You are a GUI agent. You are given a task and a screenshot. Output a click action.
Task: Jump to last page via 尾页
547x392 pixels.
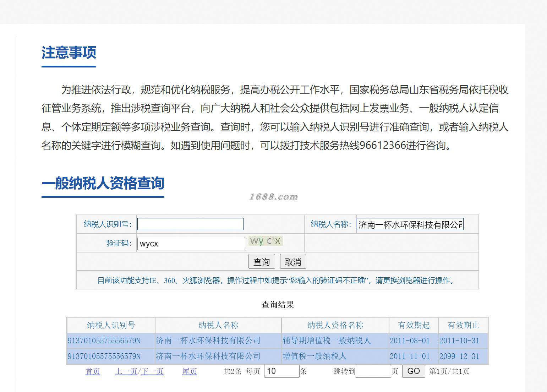190,371
